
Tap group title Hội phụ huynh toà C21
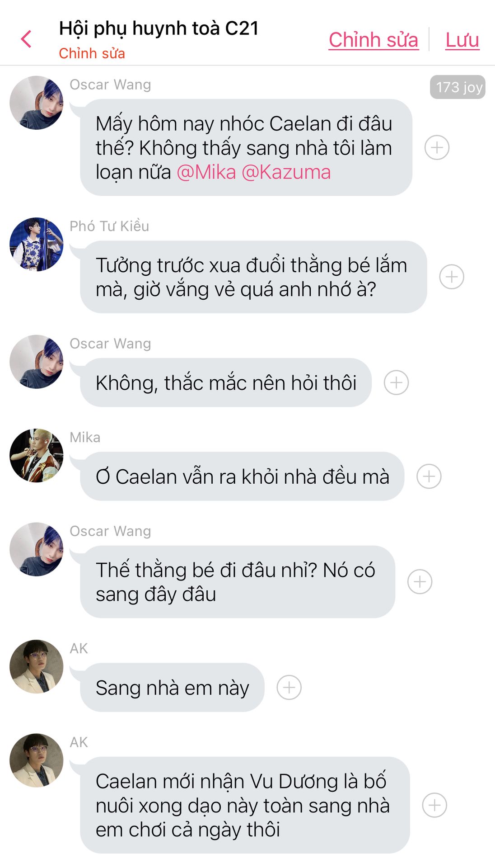(x=159, y=28)
